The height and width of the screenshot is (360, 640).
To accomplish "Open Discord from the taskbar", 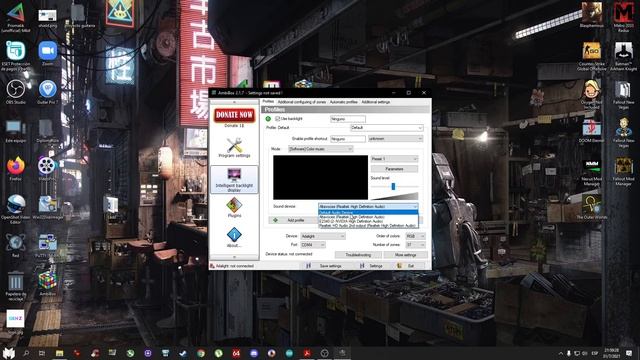I will click(254, 353).
